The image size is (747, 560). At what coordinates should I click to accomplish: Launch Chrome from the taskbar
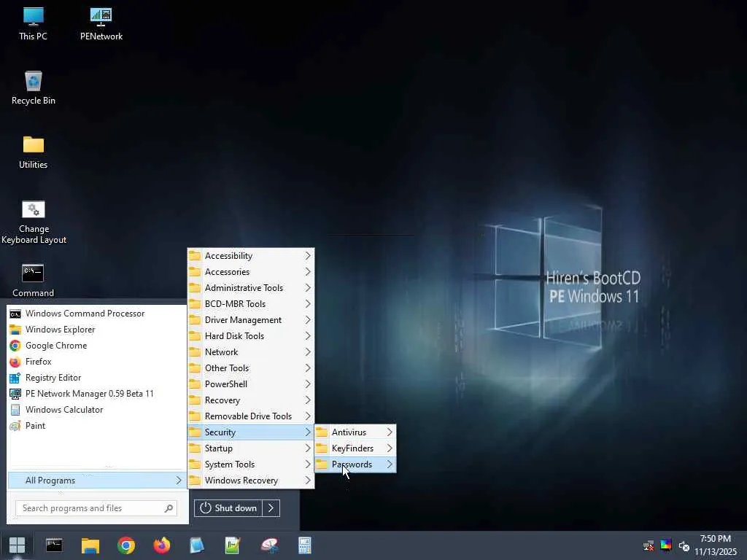pyautogui.click(x=125, y=545)
